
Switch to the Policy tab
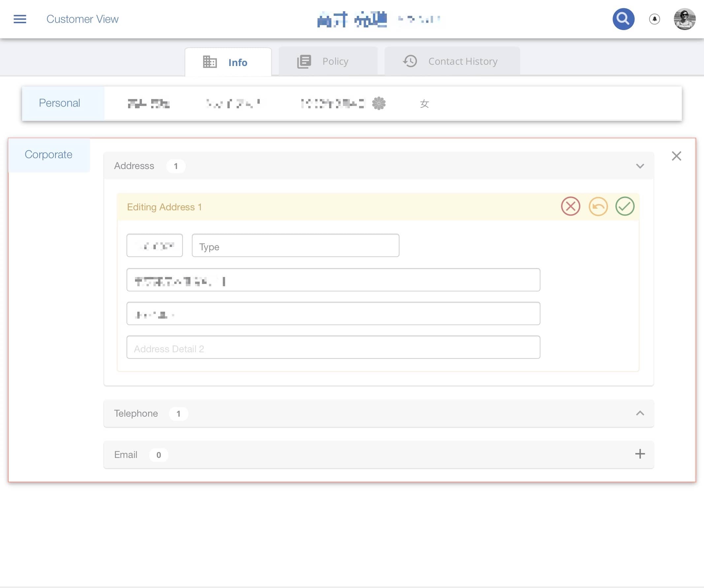coord(327,61)
